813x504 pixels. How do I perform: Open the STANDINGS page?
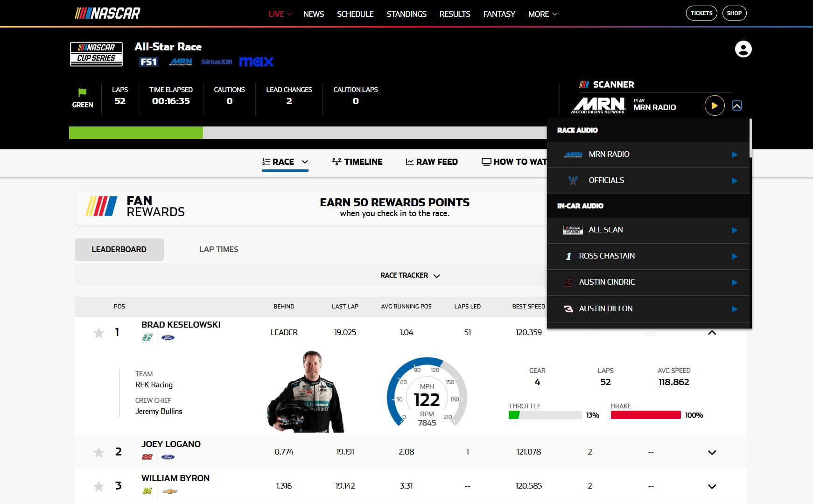click(406, 14)
